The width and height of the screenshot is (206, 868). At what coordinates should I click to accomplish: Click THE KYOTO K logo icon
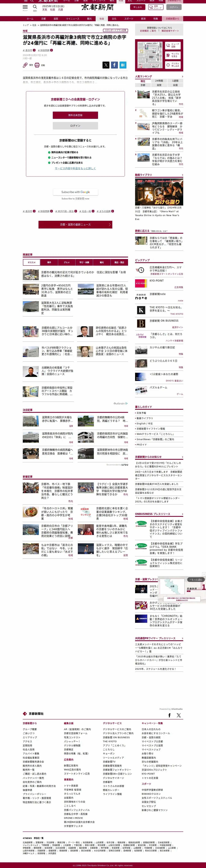(x=141, y=310)
